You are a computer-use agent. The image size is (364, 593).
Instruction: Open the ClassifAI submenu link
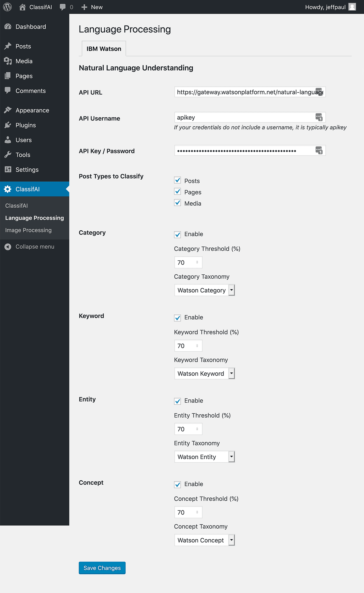pyautogui.click(x=17, y=206)
